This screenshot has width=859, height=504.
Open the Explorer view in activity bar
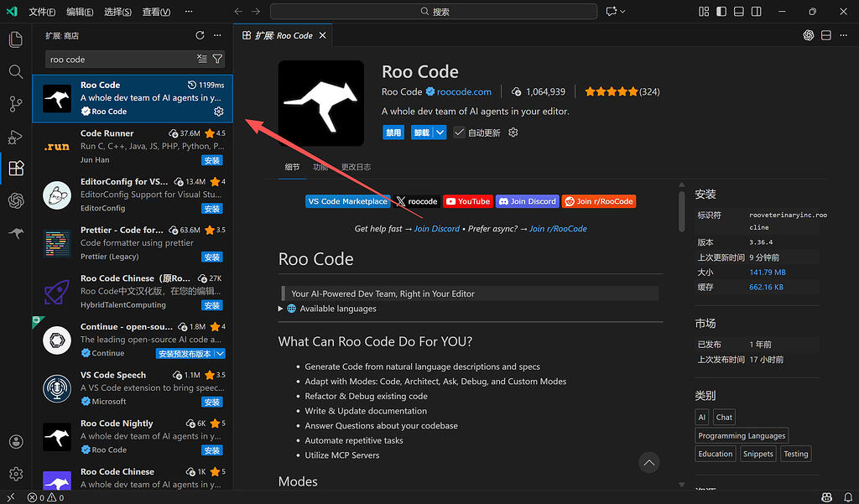pyautogui.click(x=16, y=39)
